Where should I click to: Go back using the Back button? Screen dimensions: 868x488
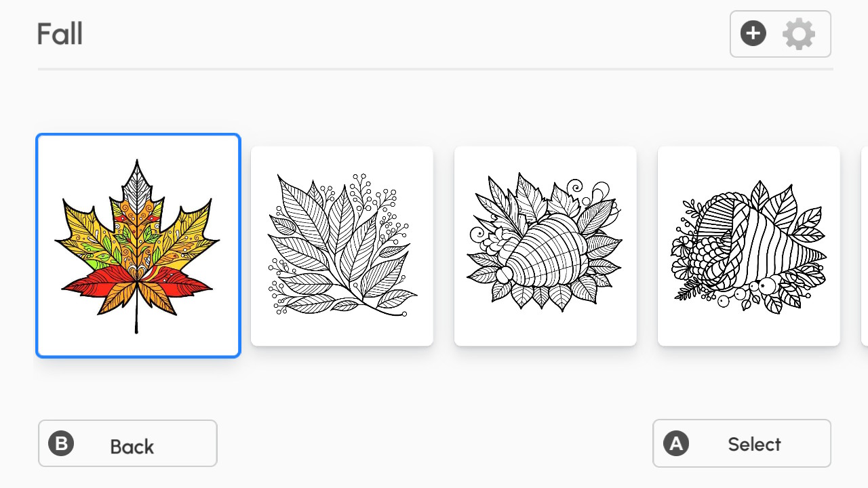(x=127, y=443)
